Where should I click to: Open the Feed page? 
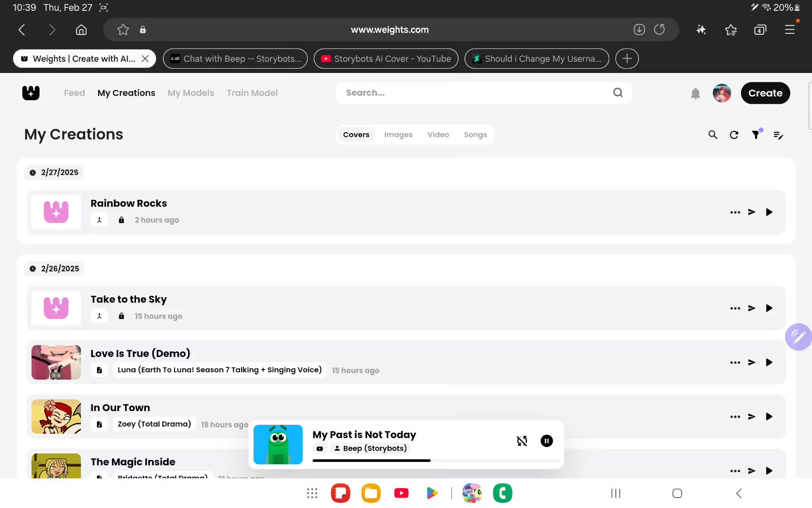[x=74, y=93]
